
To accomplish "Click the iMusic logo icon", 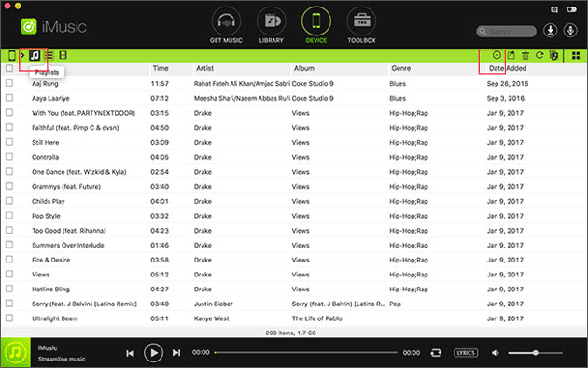I will [x=29, y=26].
